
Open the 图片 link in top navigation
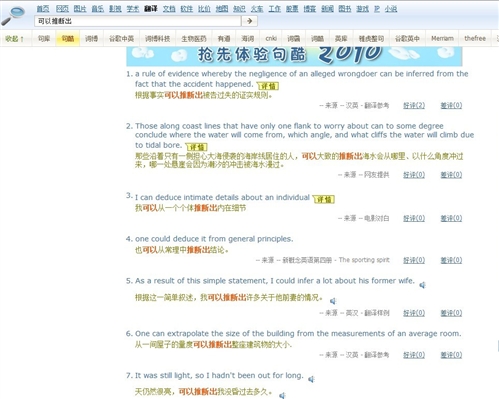[80, 9]
